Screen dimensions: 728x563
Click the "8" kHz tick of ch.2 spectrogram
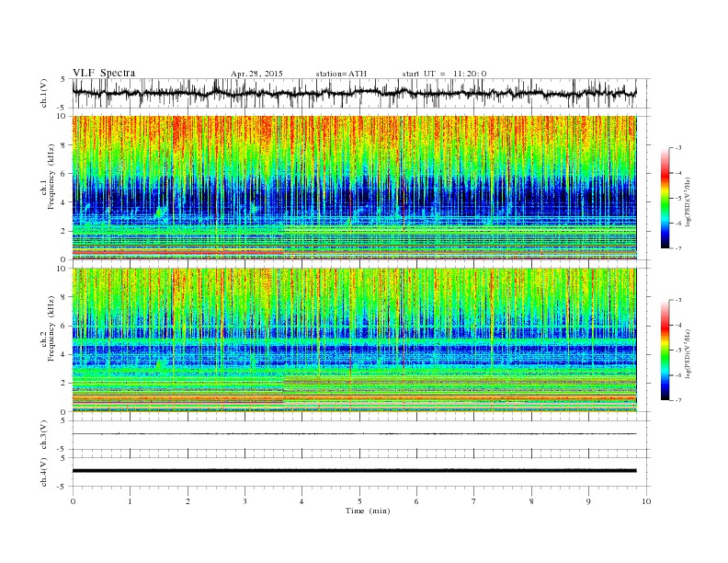tap(64, 297)
